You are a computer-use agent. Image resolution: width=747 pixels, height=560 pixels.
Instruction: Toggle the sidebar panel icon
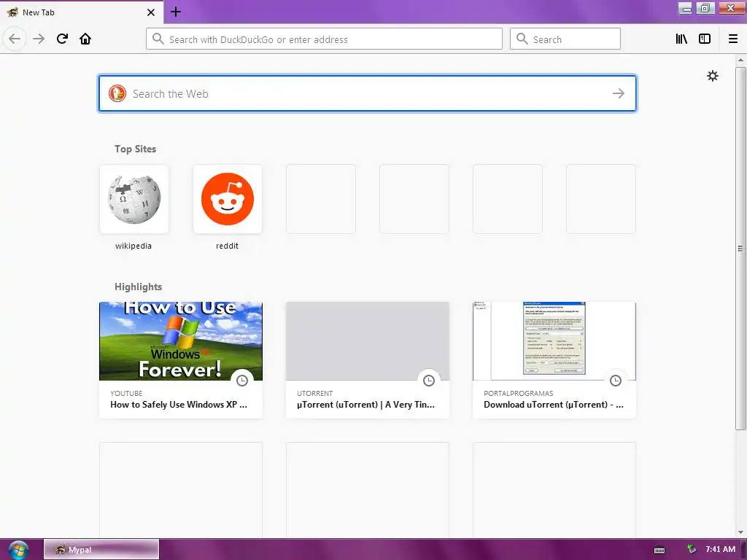(705, 39)
